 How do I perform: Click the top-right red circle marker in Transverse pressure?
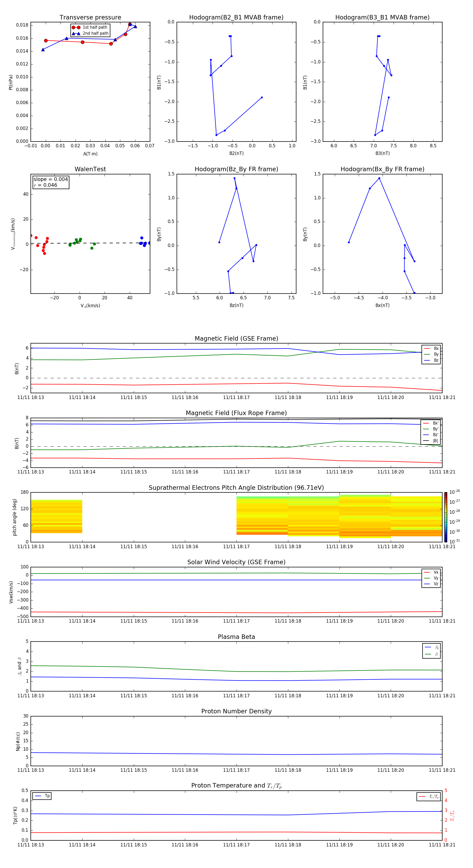point(130,24)
